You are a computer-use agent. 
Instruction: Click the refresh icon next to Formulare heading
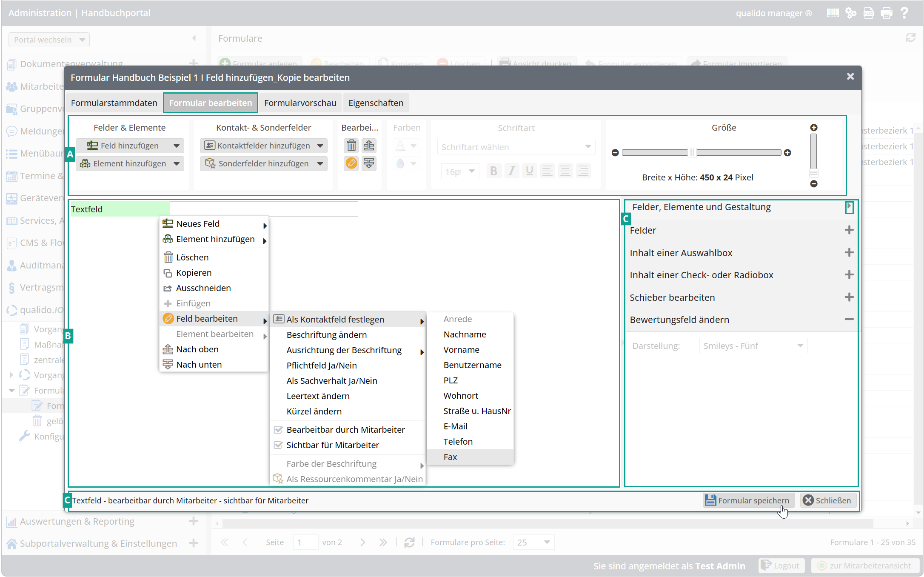click(910, 38)
